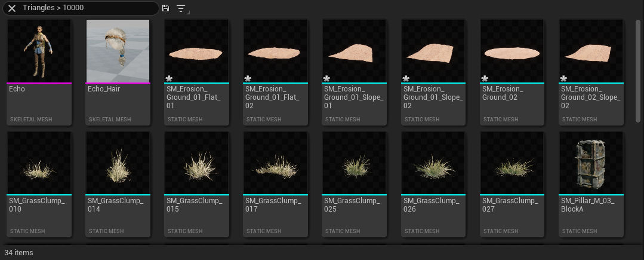Select the SM_GrassClump_015 static mesh

pos(196,184)
